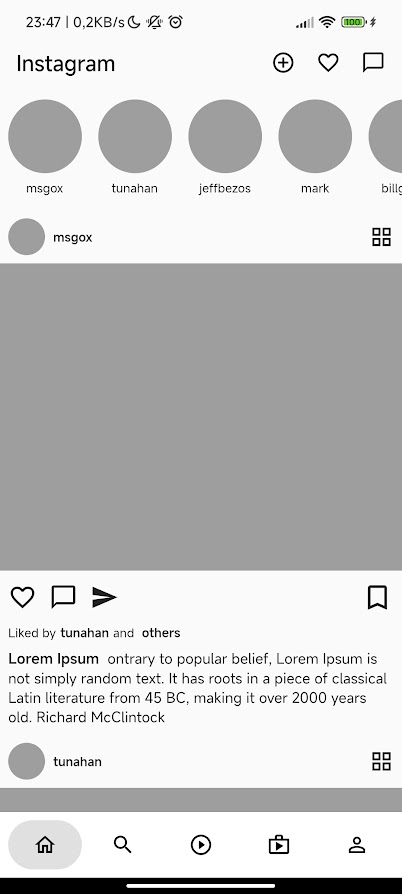The width and height of the screenshot is (402, 894).
Task: Tap msgox username in post header
Action: tap(72, 237)
